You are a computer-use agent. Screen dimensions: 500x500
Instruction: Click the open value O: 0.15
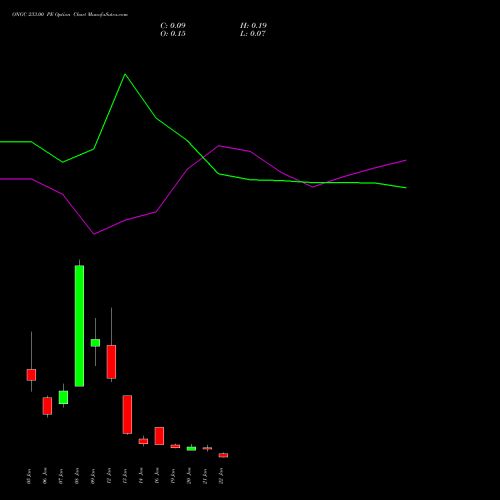click(173, 33)
